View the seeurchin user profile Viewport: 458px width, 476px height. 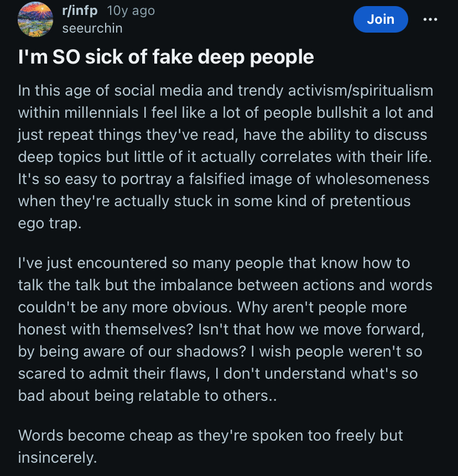coord(92,28)
